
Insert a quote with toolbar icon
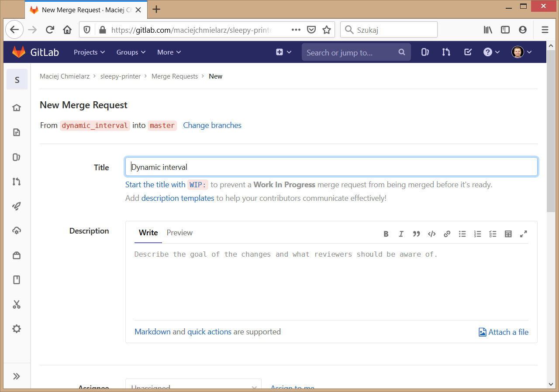416,234
